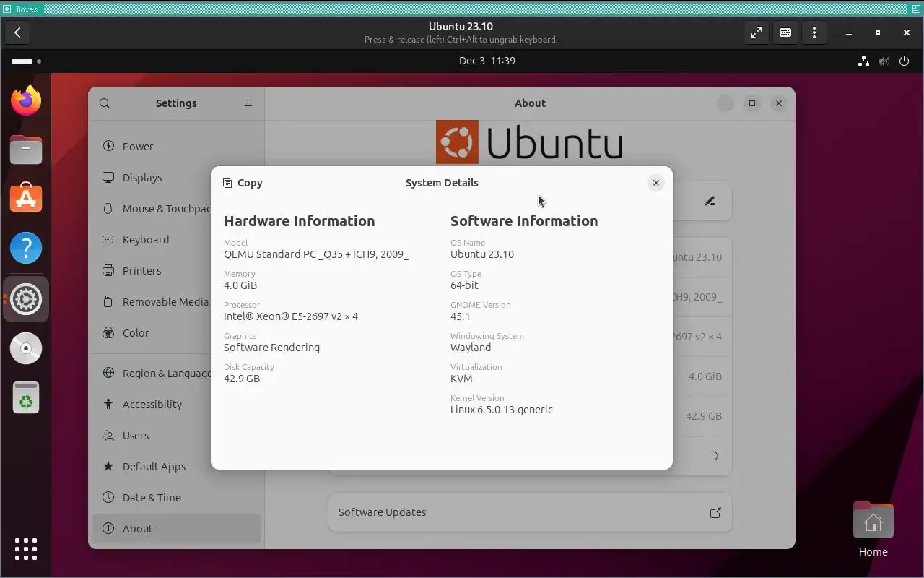The width and height of the screenshot is (924, 578).
Task: Open the Software Updates external link icon
Action: (x=715, y=513)
